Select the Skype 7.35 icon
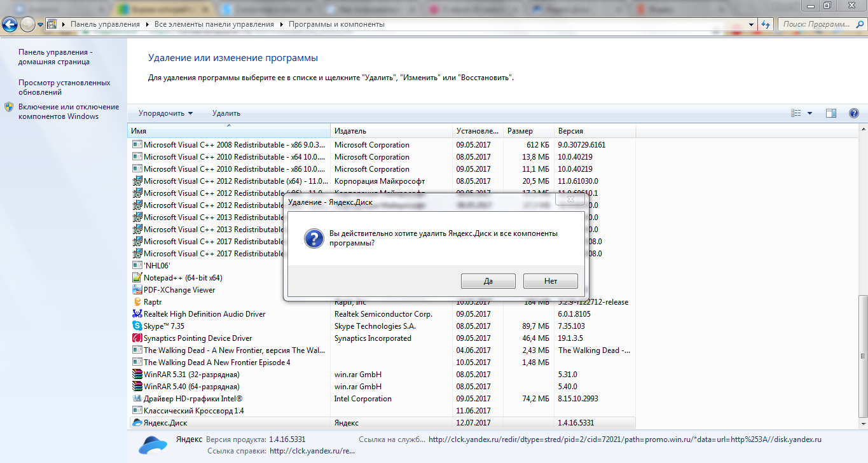 (137, 326)
